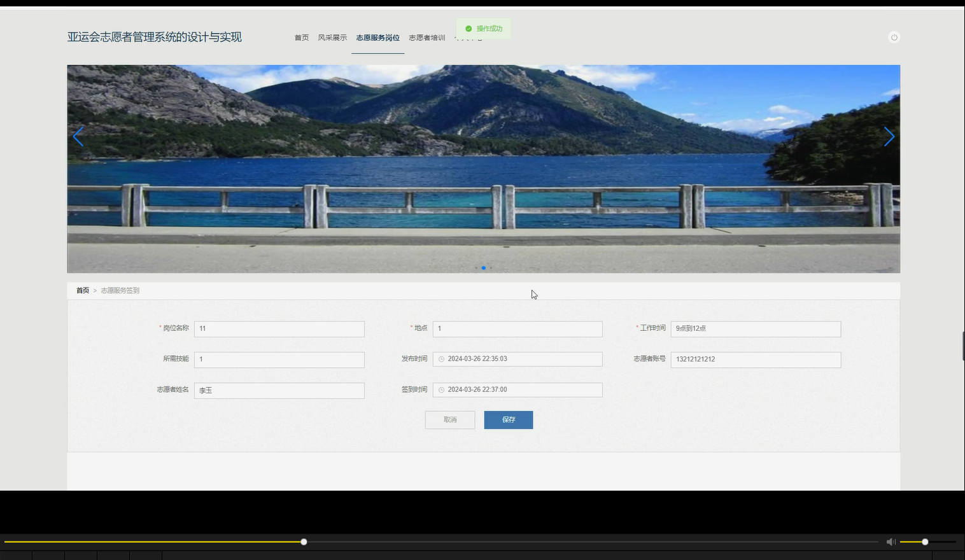This screenshot has height=560, width=965.
Task: Focus the 所需技能 input field
Action: click(279, 360)
